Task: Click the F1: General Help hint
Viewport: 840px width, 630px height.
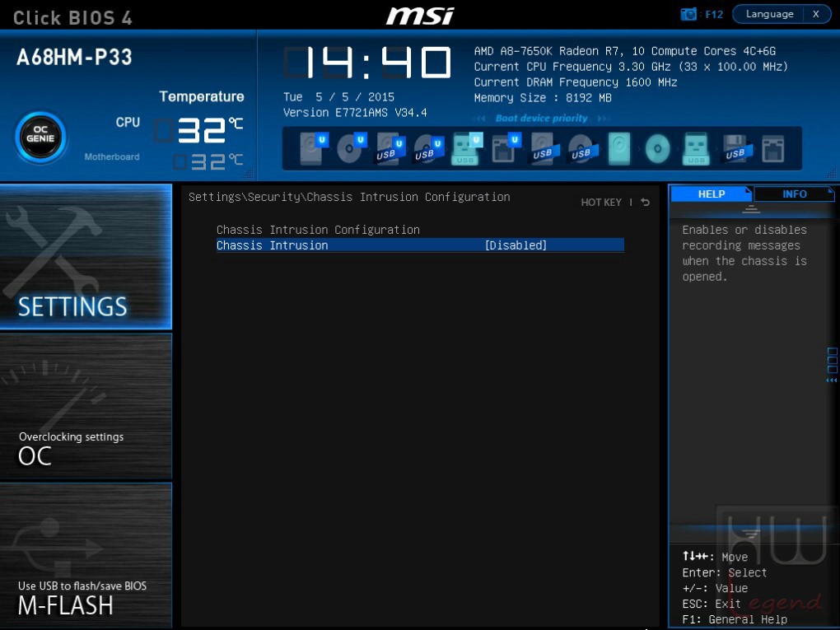Action: [x=735, y=619]
